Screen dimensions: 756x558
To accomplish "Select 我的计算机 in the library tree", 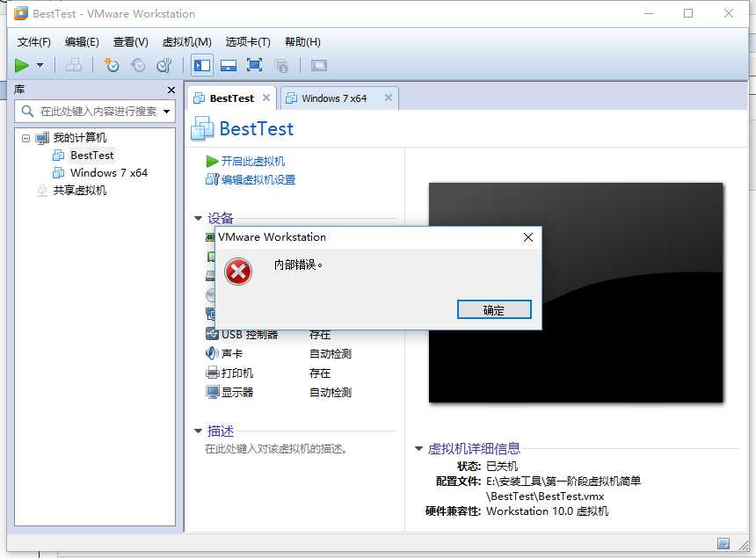I will [x=79, y=138].
